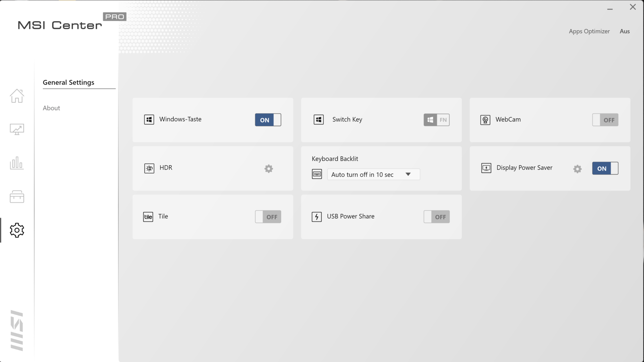Click the USB Power Share label
Screen dimensions: 644x362
tap(351, 216)
